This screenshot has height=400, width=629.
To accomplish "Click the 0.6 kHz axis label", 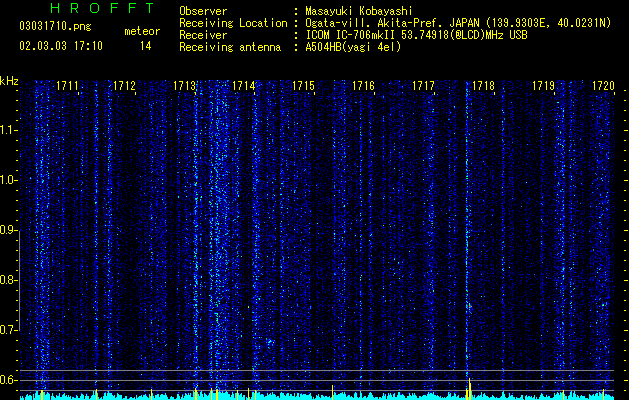I will pyautogui.click(x=8, y=380).
